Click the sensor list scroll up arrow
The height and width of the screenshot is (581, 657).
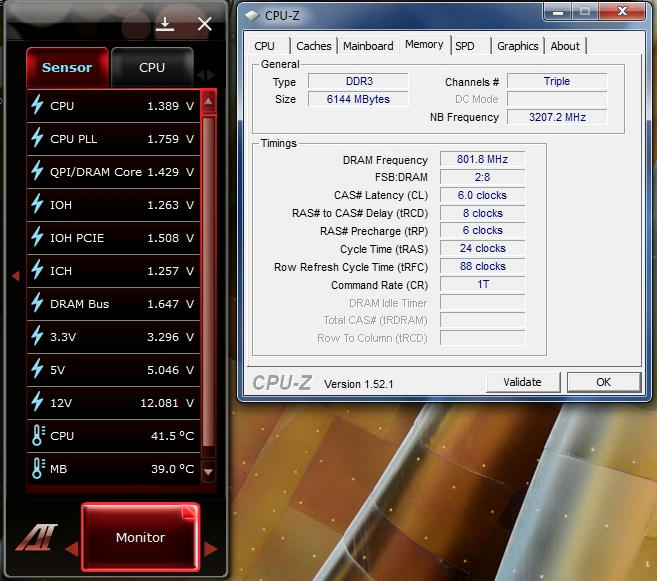click(208, 102)
